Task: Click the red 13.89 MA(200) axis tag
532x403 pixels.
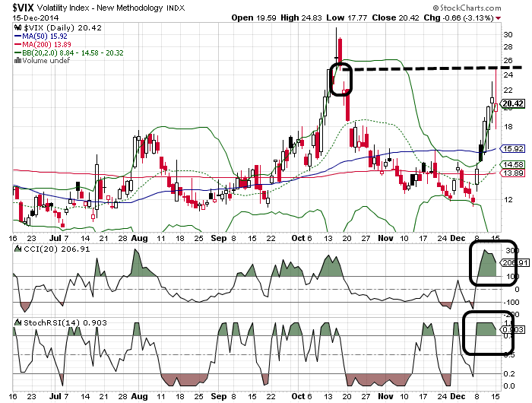Action: (513, 173)
